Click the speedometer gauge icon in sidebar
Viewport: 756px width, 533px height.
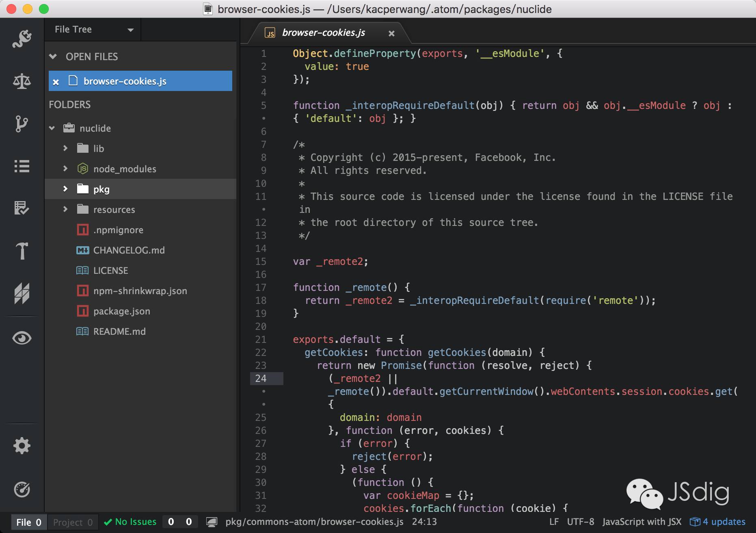(x=22, y=490)
